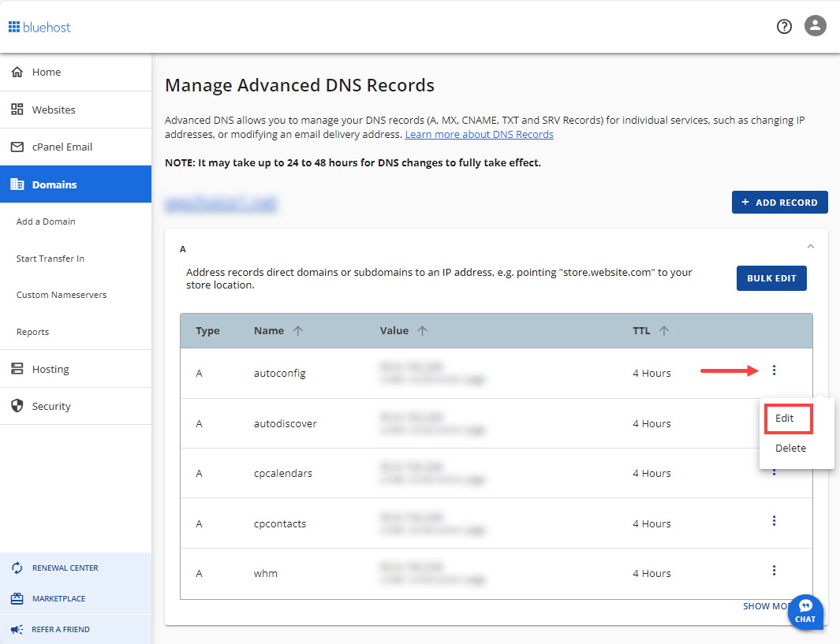Open the REFER A FRIEND link
The image size is (840, 644).
point(61,630)
